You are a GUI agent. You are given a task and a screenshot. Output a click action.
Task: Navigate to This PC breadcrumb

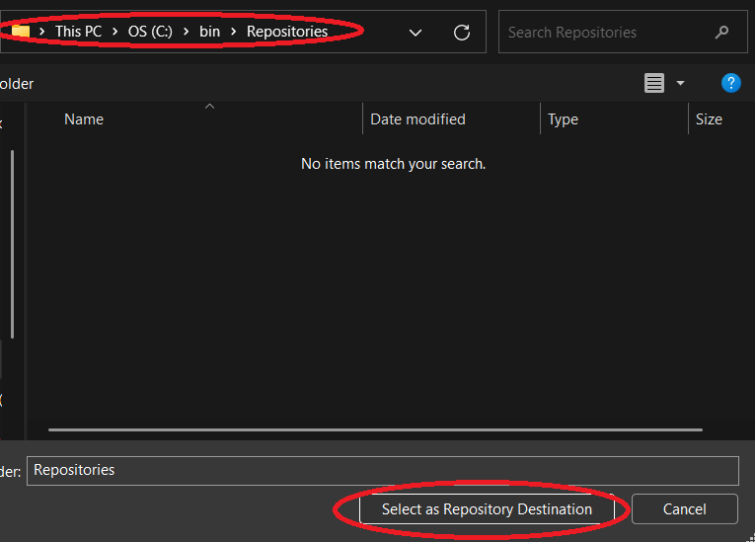(x=78, y=32)
